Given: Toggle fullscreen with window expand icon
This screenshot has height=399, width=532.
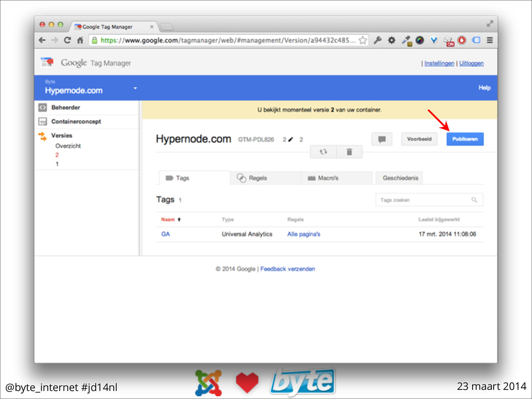Looking at the screenshot, I should click(x=490, y=24).
